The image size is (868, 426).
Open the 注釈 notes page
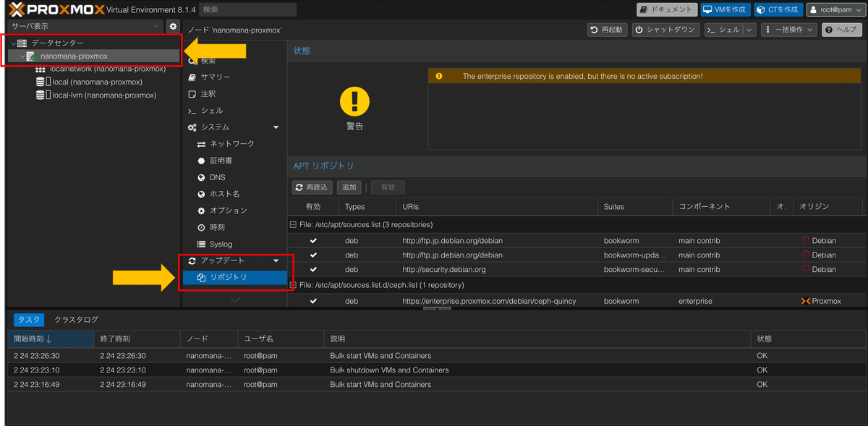[x=208, y=94]
